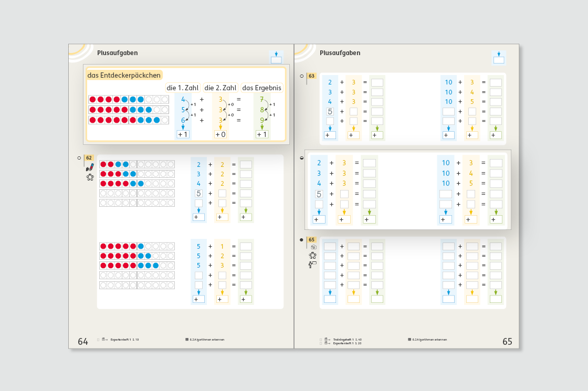Click the first red dot in the example ten-frame

92,99
